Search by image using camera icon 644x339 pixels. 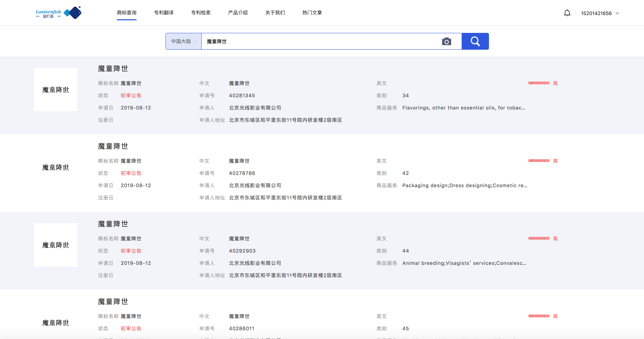tap(446, 41)
